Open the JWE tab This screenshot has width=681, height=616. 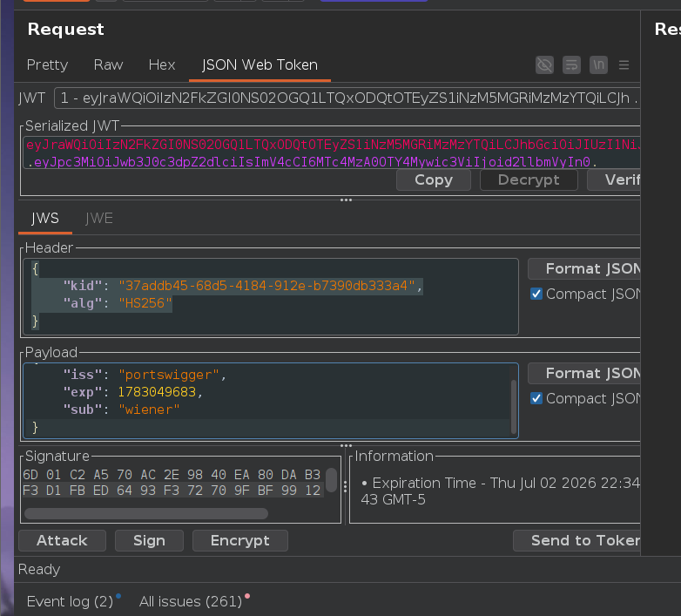[x=99, y=218]
